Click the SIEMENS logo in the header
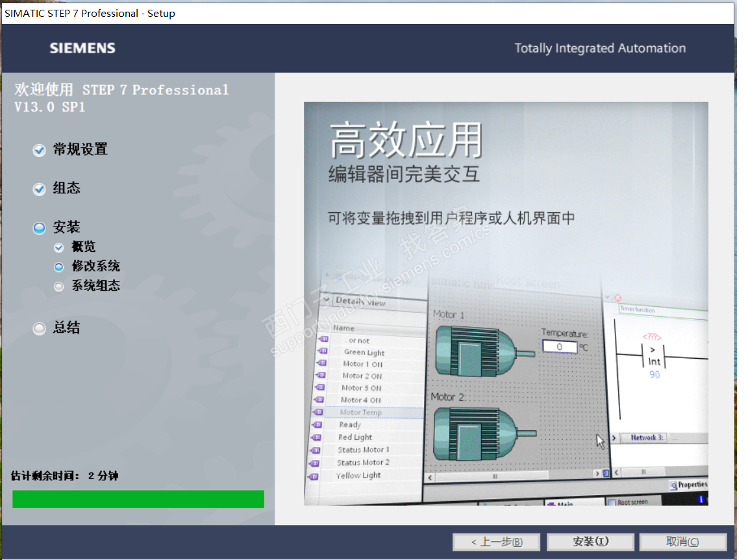This screenshot has height=560, width=748. point(82,48)
